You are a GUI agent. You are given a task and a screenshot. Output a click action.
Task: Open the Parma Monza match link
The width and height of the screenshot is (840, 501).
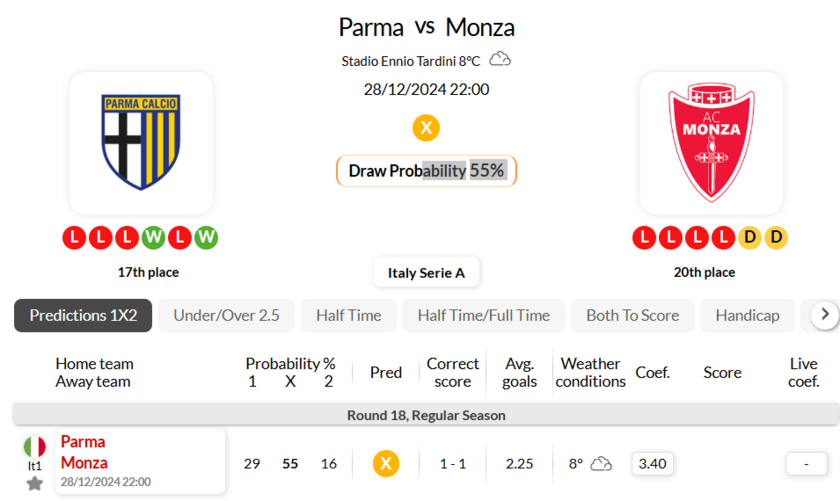click(x=84, y=452)
